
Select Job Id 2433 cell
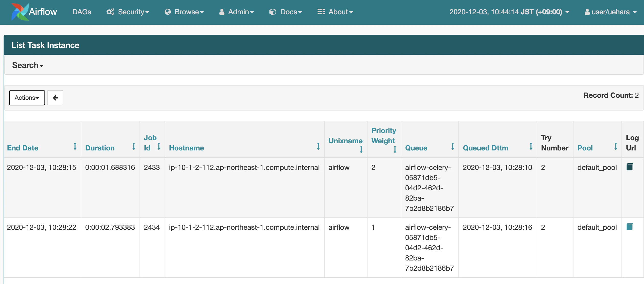(152, 167)
